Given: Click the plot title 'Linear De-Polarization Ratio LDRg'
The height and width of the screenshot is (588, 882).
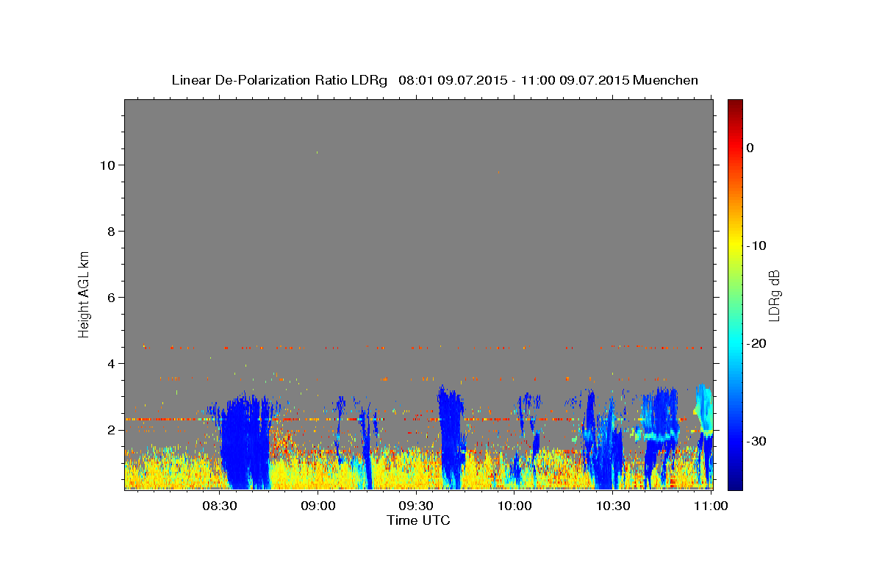Looking at the screenshot, I should pyautogui.click(x=279, y=80).
